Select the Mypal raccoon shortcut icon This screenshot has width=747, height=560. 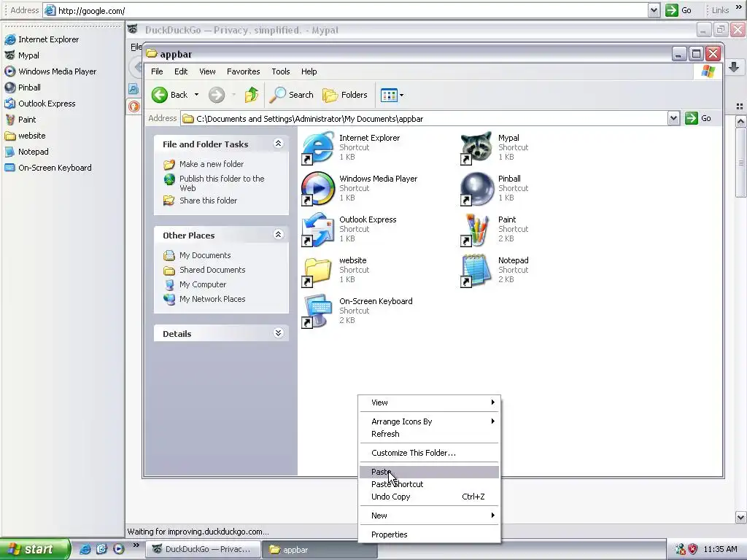[x=476, y=147]
